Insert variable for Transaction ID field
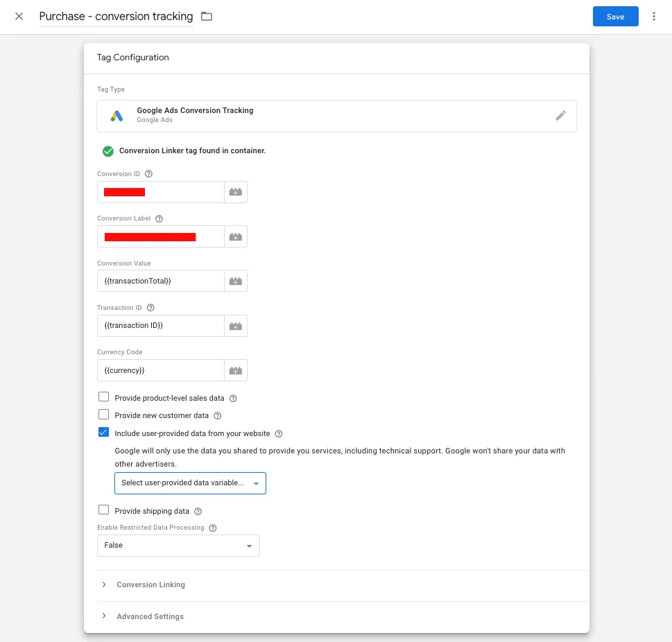The width and height of the screenshot is (672, 642). pos(236,326)
